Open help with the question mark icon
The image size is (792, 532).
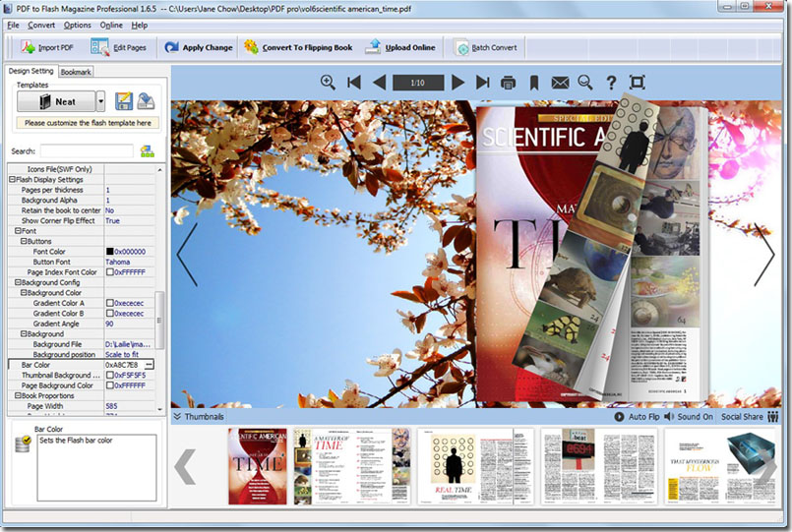(611, 83)
